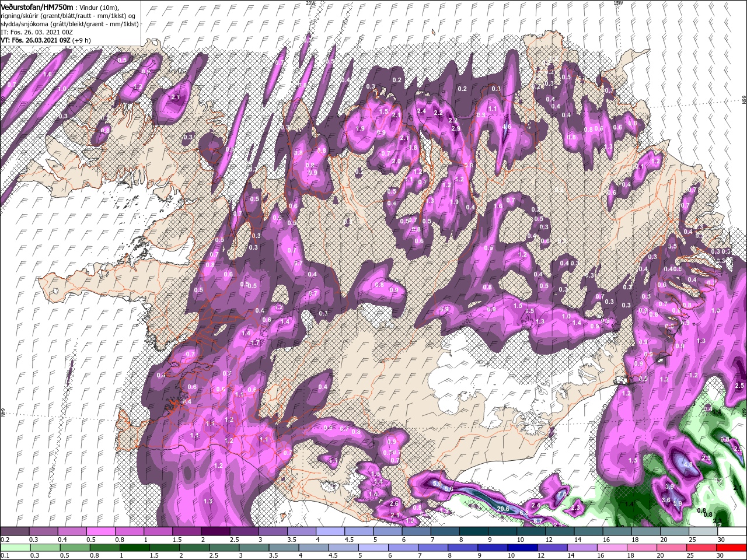The width and height of the screenshot is (747, 560).
Task: Click the 4.6 snowfall value on the map
Action: coord(507,127)
